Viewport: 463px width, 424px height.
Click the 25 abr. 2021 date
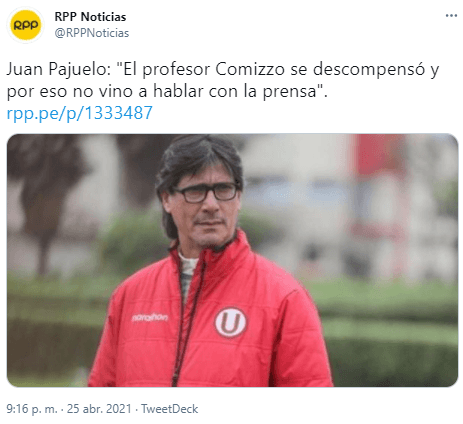click(x=99, y=409)
